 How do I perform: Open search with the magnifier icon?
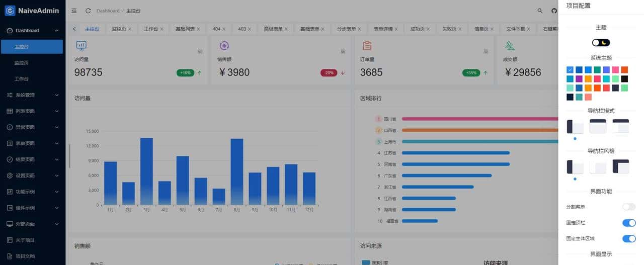point(540,11)
